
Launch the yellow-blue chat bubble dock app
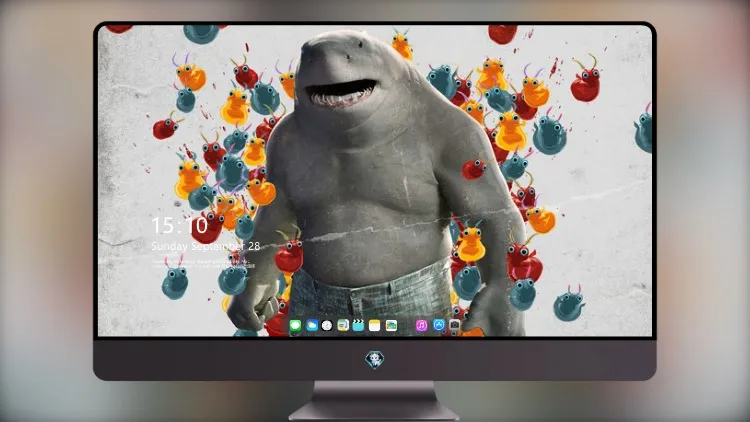pyautogui.click(x=343, y=326)
